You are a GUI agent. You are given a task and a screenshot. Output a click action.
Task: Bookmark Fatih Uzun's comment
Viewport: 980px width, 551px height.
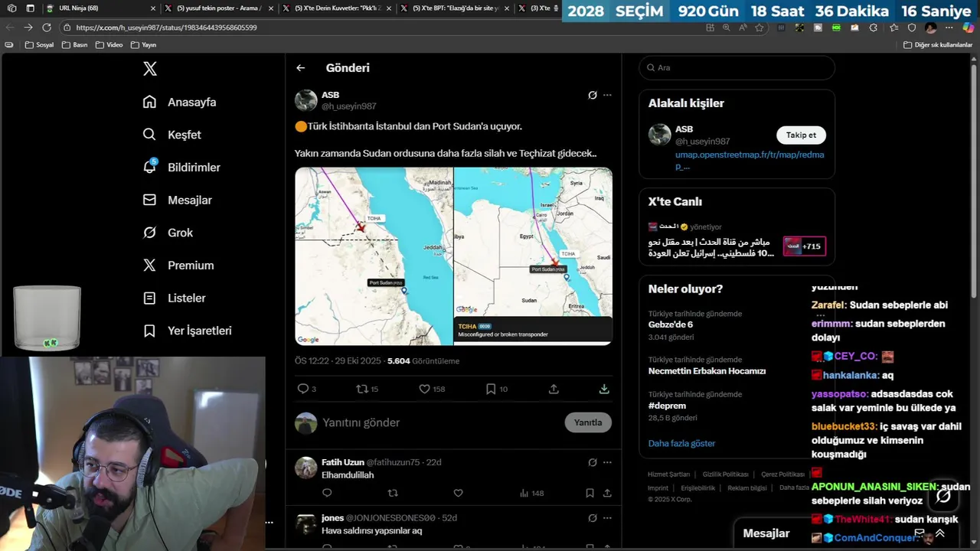(x=590, y=493)
